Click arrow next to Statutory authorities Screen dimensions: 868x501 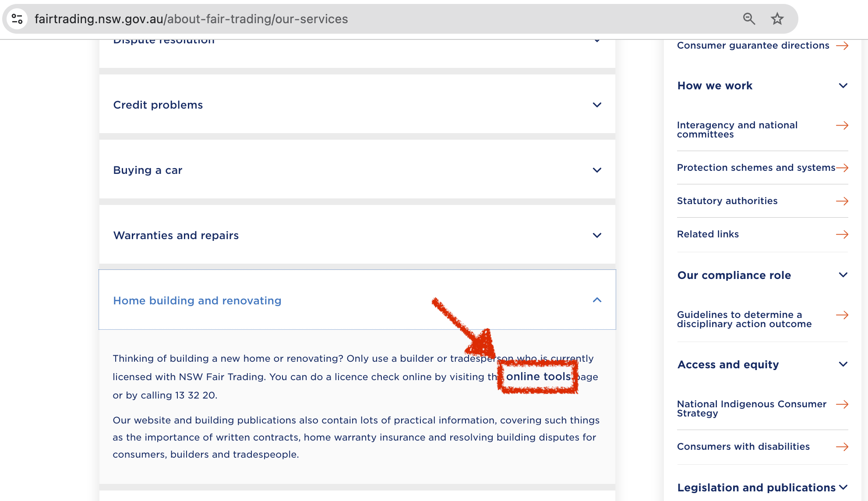(842, 201)
